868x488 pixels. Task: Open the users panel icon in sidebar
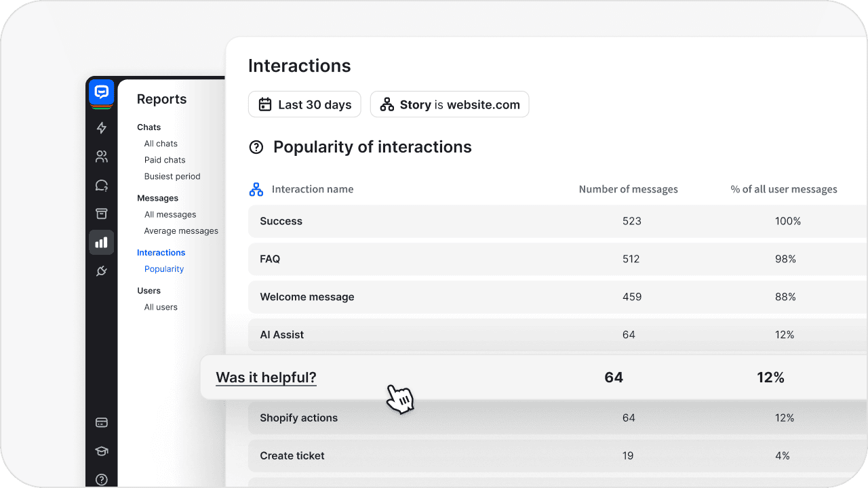(101, 156)
